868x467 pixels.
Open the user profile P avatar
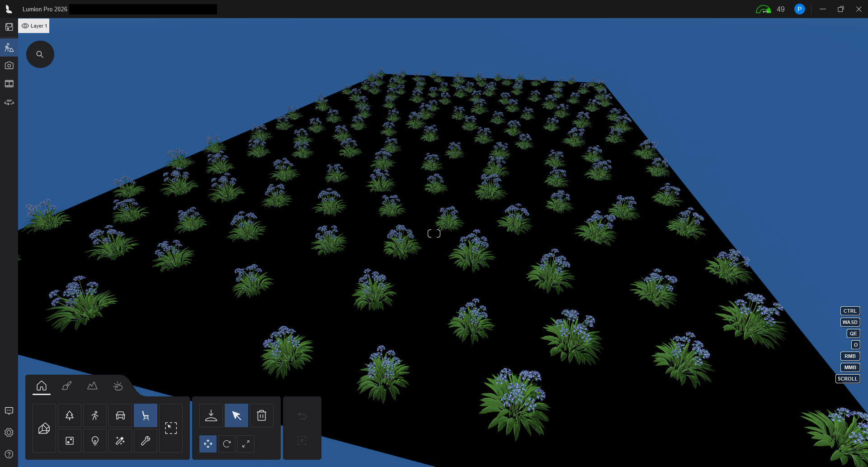click(x=799, y=9)
